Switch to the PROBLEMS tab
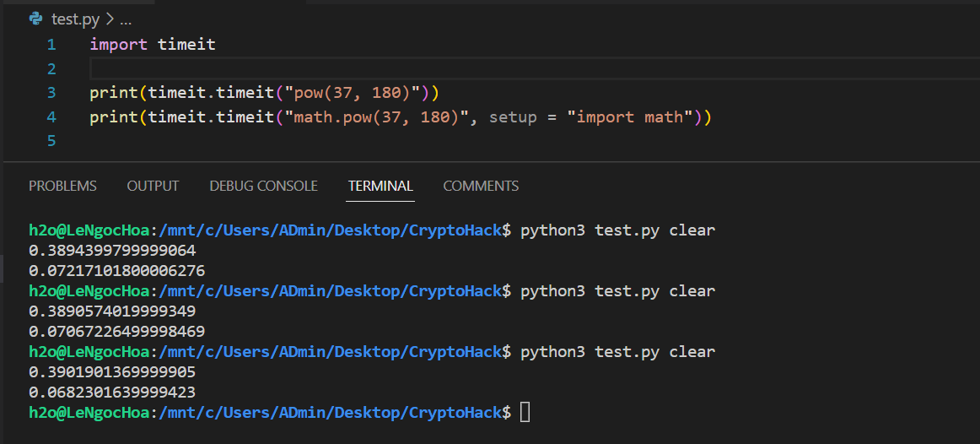This screenshot has height=444, width=980. click(x=62, y=186)
